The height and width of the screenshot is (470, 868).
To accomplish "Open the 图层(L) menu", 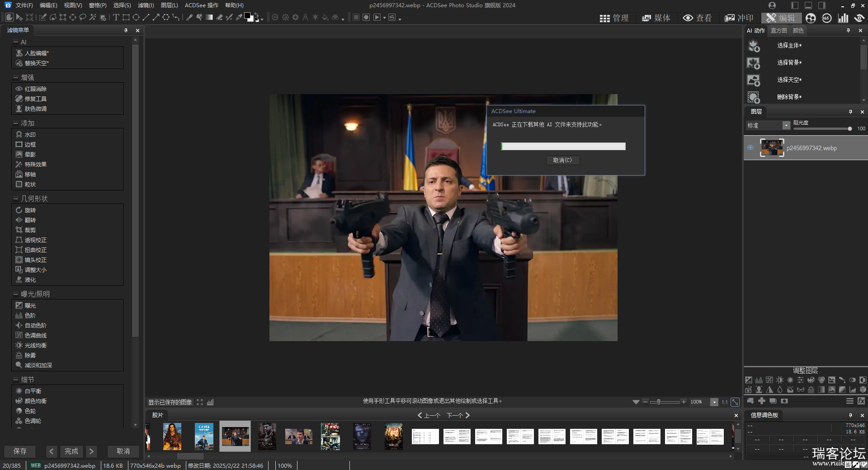I will click(x=170, y=5).
